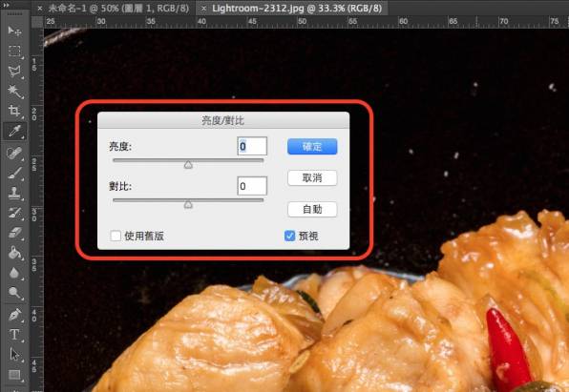Viewport: 569px width, 392px height.
Task: Select the History Brush tool
Action: (14, 213)
